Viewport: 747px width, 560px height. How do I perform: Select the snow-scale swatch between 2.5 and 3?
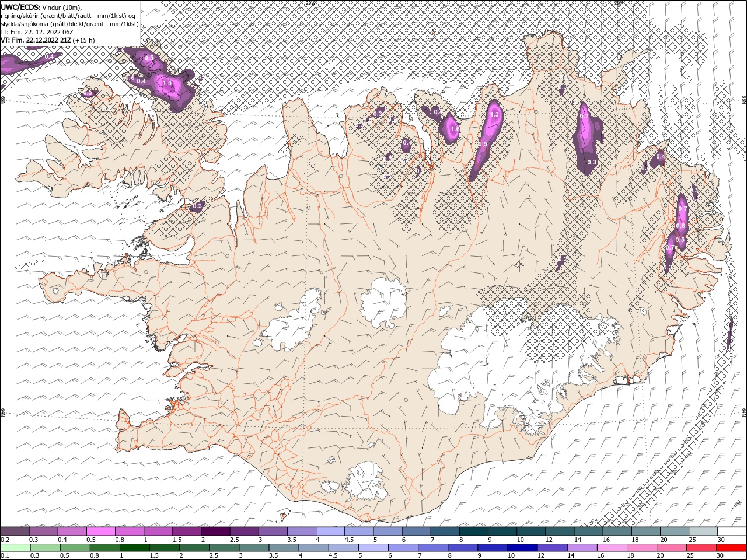[x=244, y=531]
